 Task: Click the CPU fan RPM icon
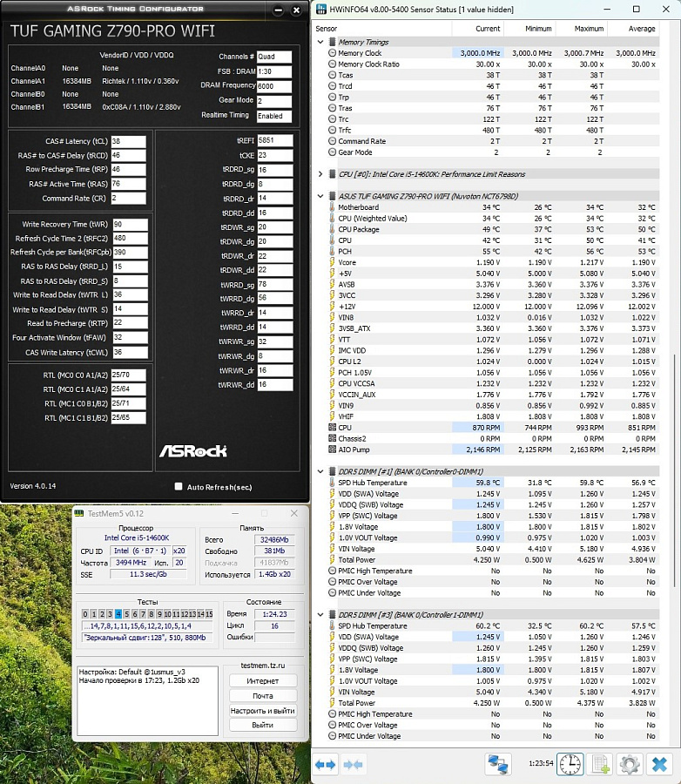[332, 428]
